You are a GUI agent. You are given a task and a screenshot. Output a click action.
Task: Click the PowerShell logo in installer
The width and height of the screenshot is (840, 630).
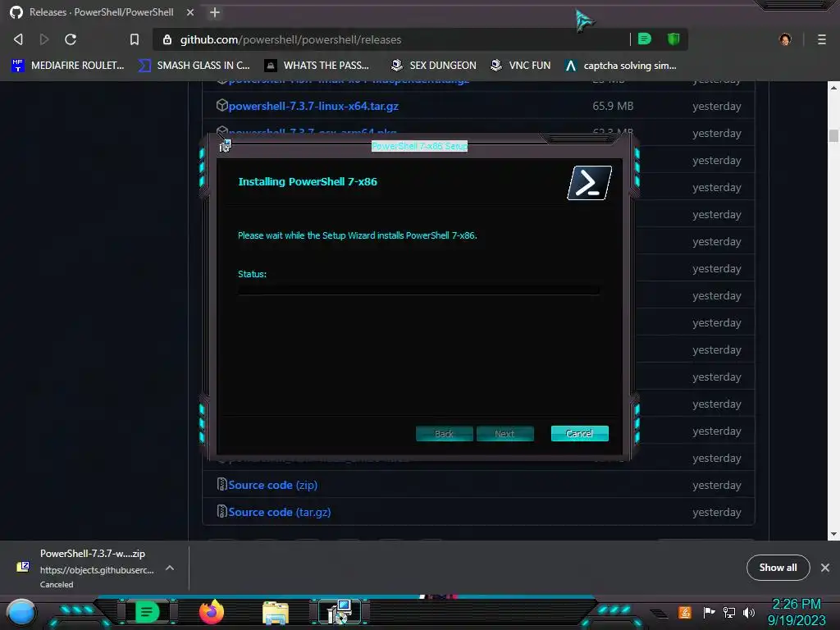click(589, 183)
